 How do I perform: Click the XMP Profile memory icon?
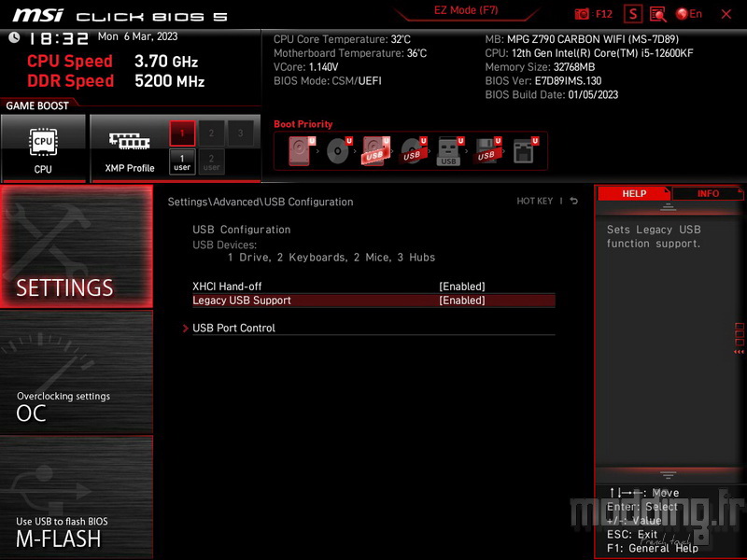(x=129, y=142)
